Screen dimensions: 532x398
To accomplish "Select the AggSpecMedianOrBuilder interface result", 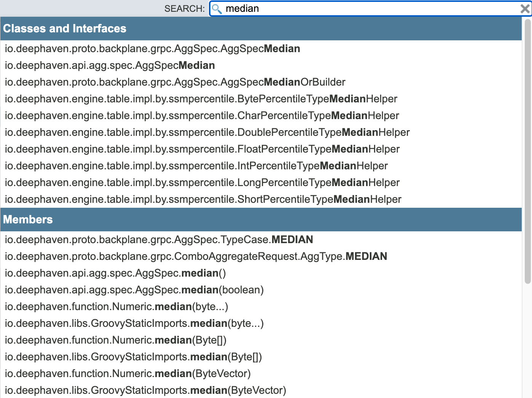I will coord(175,82).
